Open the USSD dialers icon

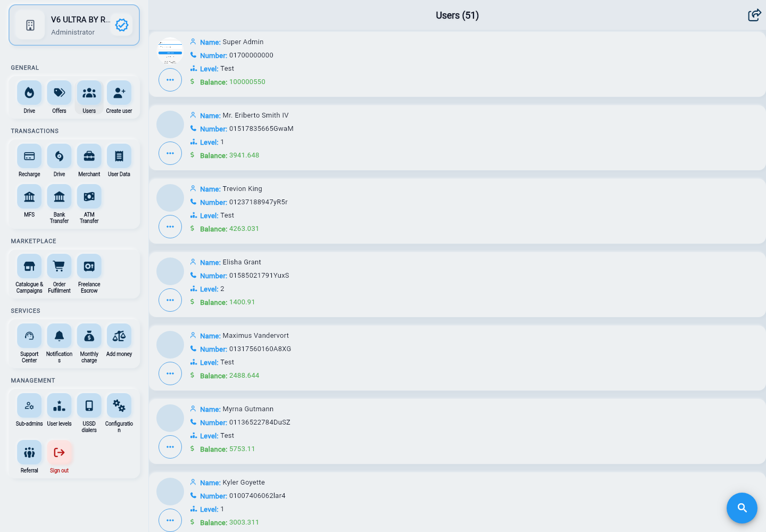tap(89, 406)
